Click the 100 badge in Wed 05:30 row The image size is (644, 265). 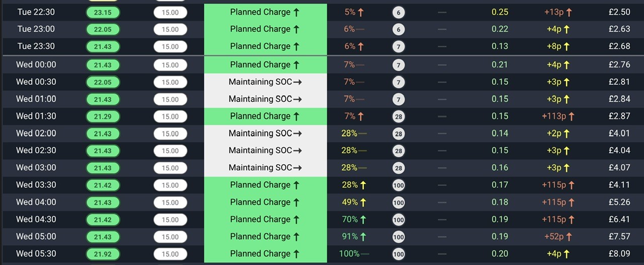click(x=398, y=254)
